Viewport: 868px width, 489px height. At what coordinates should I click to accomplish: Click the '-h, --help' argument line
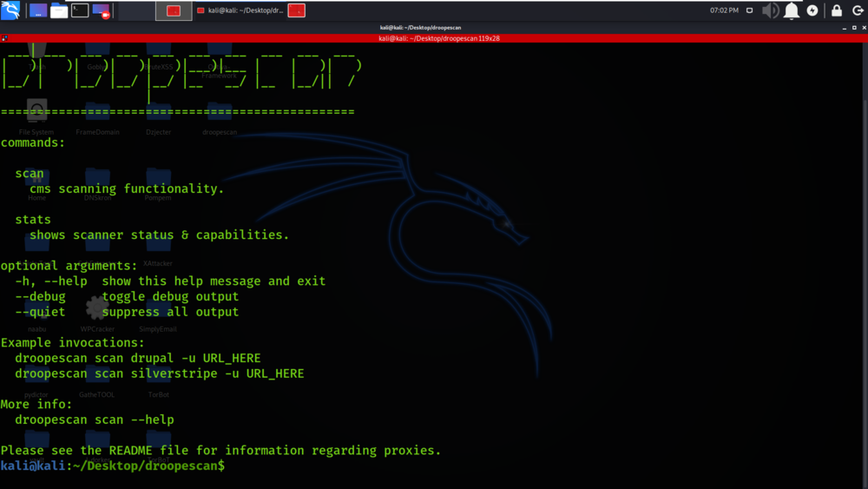pyautogui.click(x=170, y=281)
